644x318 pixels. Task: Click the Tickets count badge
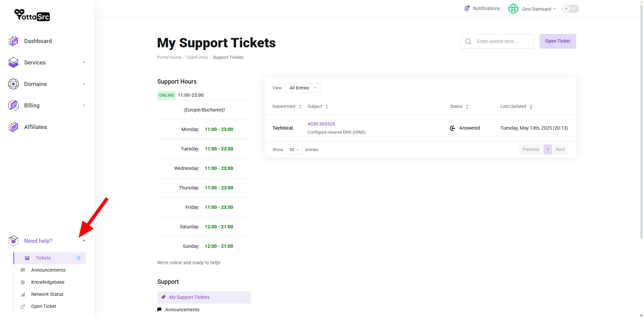coord(79,258)
